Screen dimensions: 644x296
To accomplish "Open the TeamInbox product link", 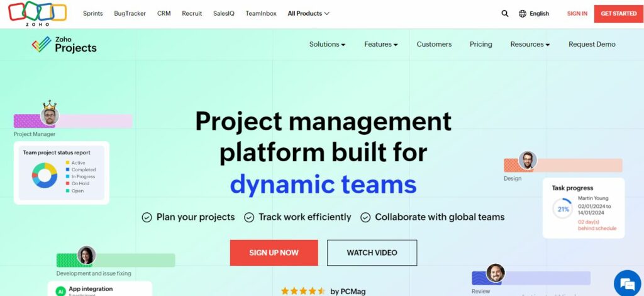I will coord(261,14).
